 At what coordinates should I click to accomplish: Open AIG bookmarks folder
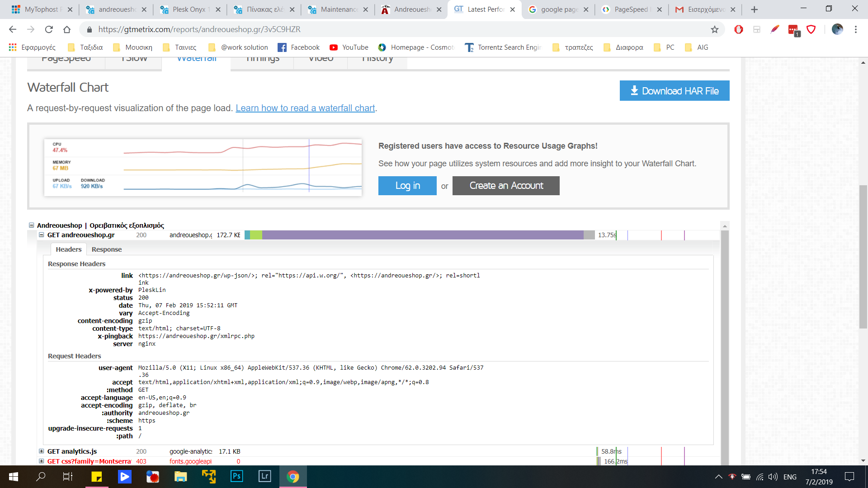pyautogui.click(x=697, y=47)
